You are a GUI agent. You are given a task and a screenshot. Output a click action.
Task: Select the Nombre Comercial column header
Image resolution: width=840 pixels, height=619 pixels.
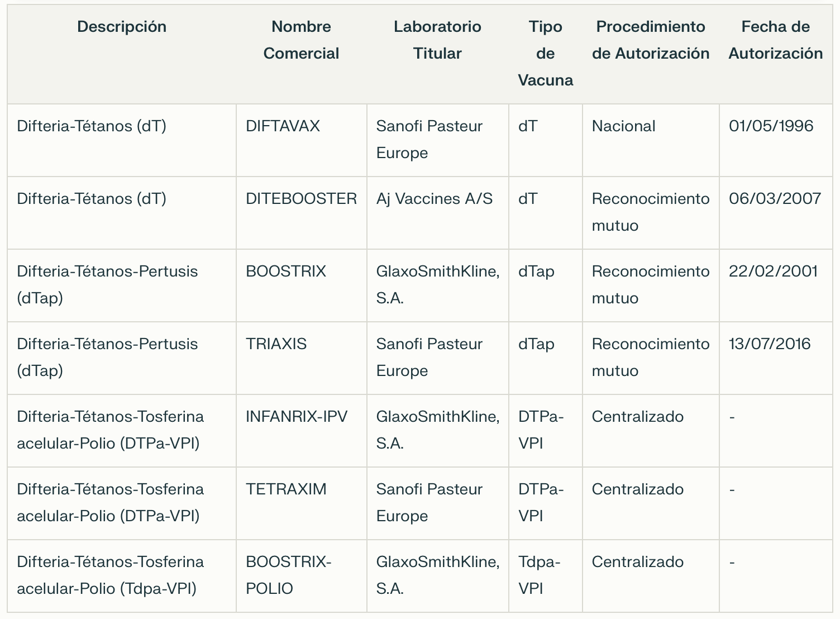(x=301, y=40)
